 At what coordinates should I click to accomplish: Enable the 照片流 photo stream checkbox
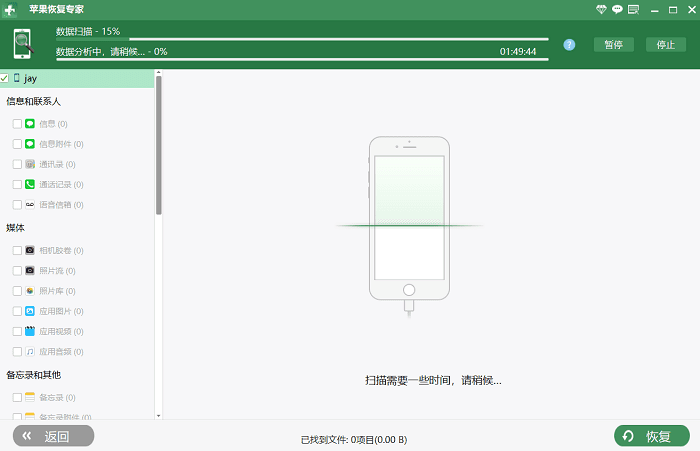pyautogui.click(x=17, y=271)
